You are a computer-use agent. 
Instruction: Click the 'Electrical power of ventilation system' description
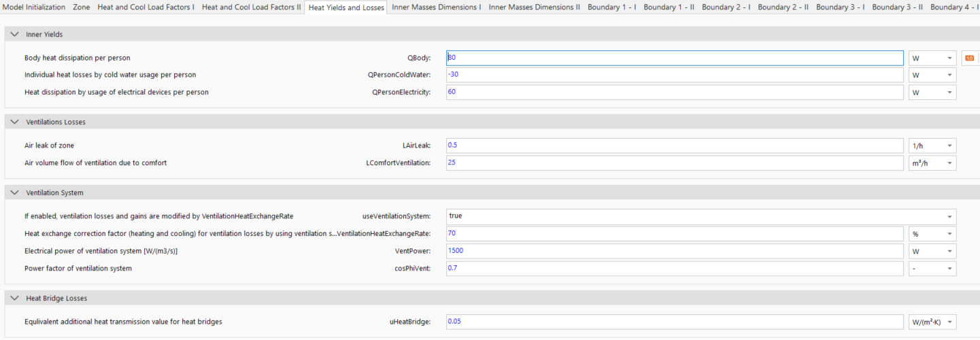click(101, 251)
